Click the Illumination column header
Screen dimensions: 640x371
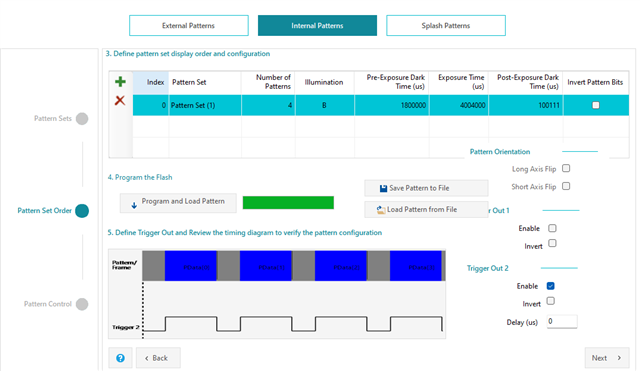324,82
